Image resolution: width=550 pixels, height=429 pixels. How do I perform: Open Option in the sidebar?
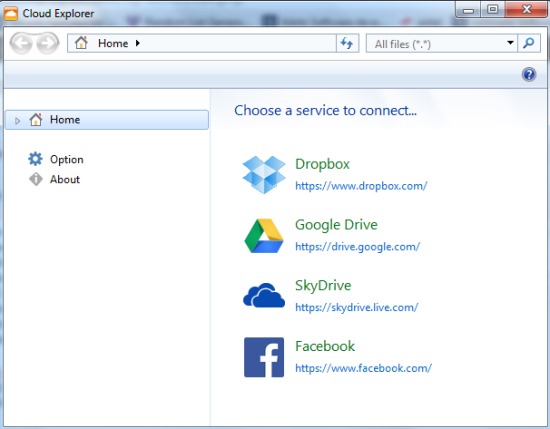pyautogui.click(x=67, y=159)
